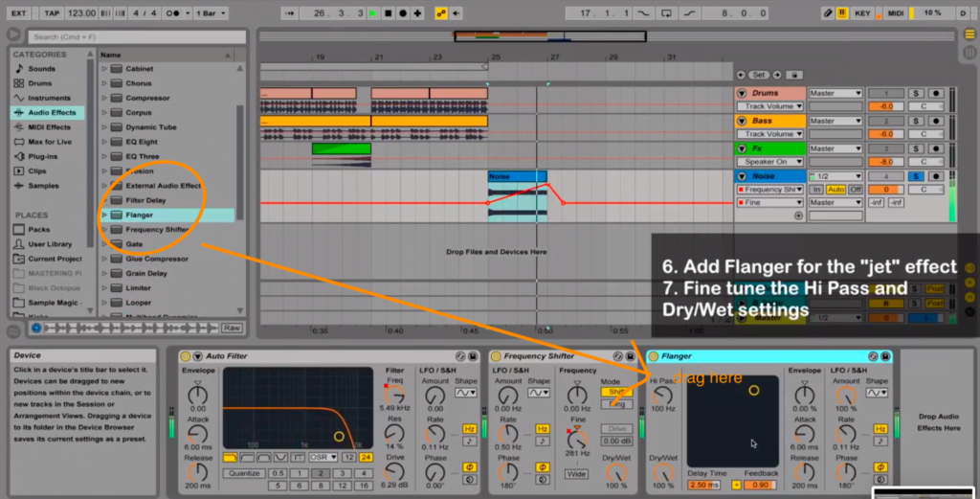Select the Noise clip in arrangement

[517, 176]
